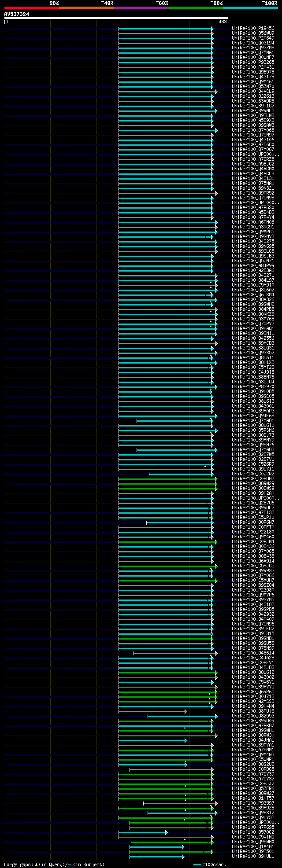282x868 pixels.
Task: Select hit label UniRef100_Q75NA1
Action: coord(253,53)
